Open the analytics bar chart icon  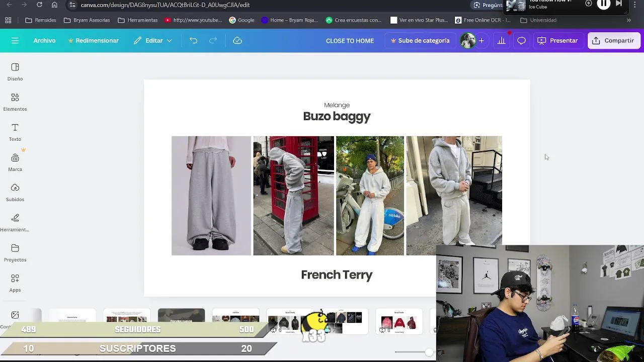point(501,40)
